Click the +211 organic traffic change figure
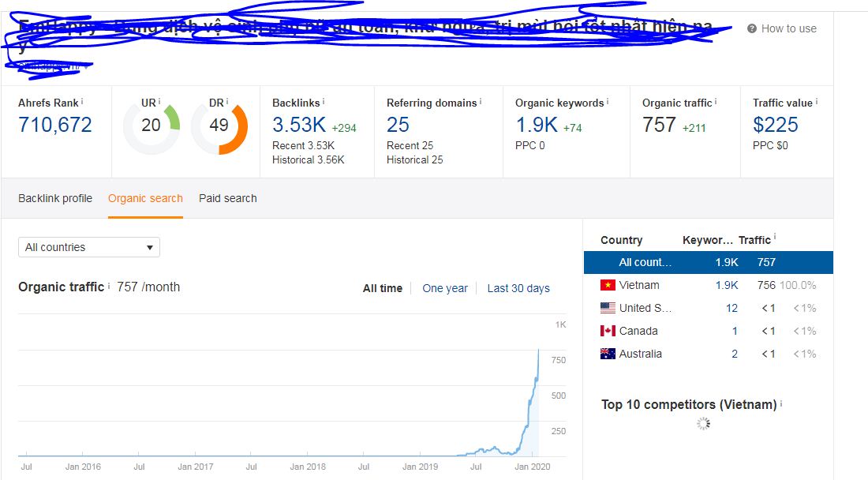 (x=694, y=128)
